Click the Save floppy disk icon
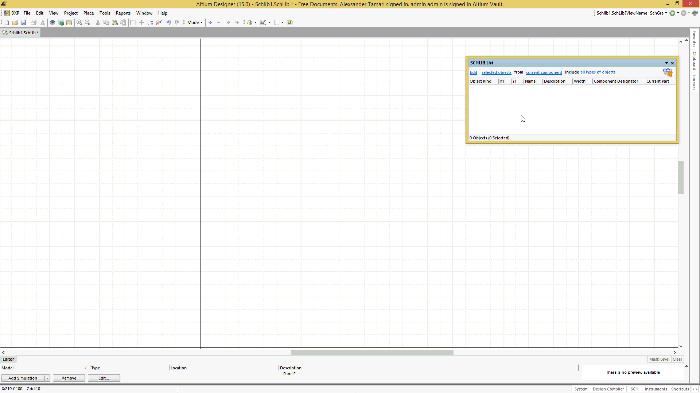Image resolution: width=700 pixels, height=393 pixels. click(23, 22)
